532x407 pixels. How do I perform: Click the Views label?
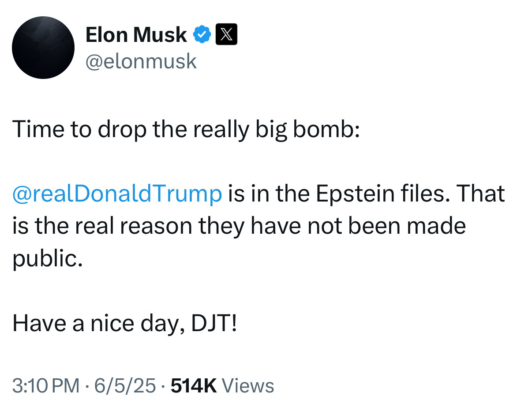coord(248,385)
